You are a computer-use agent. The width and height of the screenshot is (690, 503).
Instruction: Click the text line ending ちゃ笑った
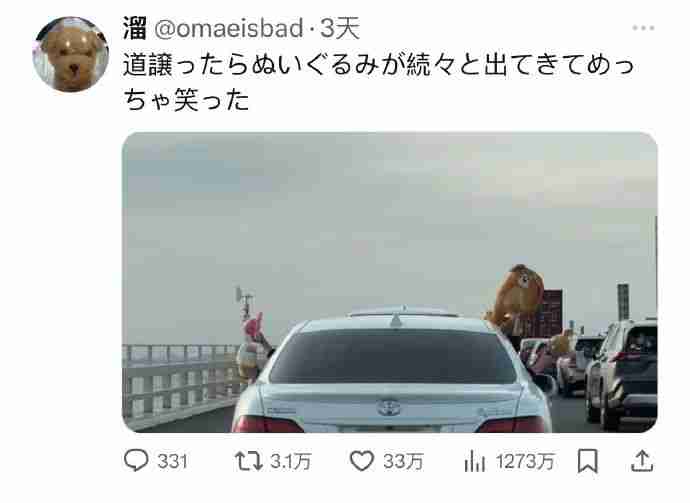click(x=186, y=99)
